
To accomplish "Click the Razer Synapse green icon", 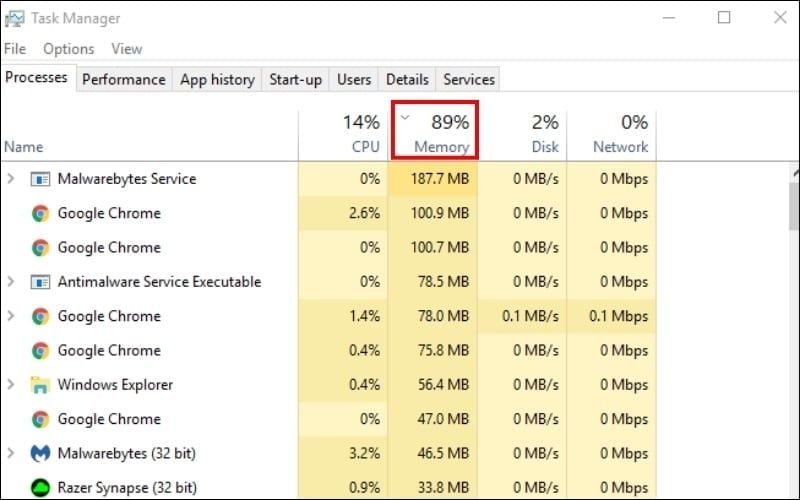I will coord(40,488).
